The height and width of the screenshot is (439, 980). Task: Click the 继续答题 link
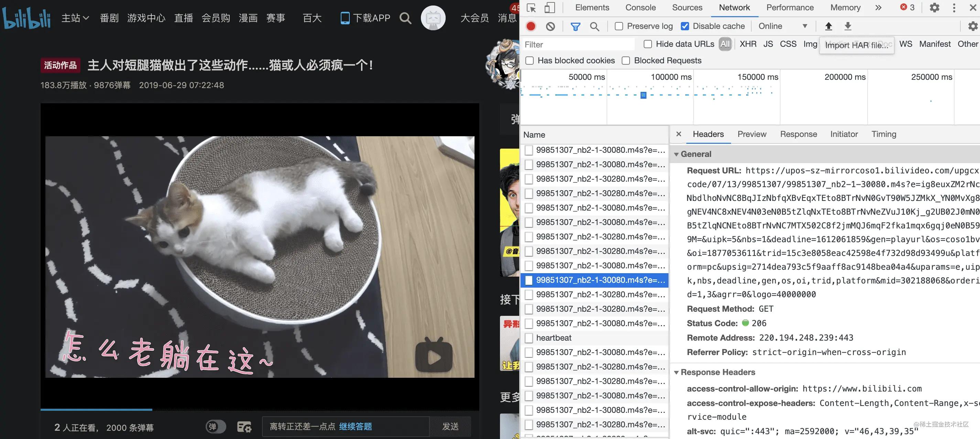pos(355,426)
